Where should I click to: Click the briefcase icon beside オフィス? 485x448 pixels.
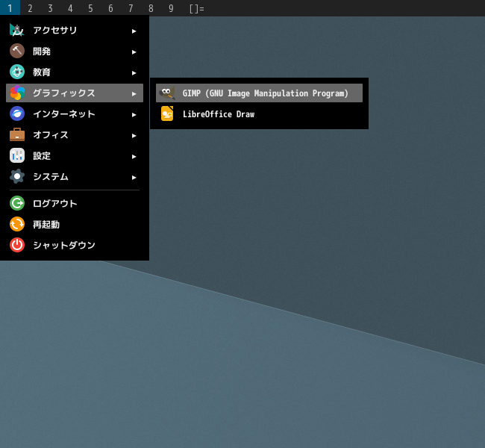click(17, 134)
